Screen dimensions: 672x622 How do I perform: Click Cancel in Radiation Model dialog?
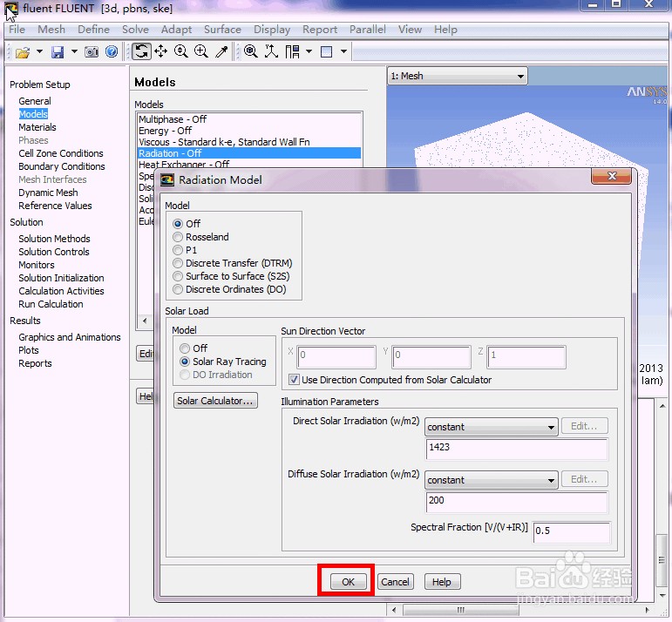coord(395,582)
